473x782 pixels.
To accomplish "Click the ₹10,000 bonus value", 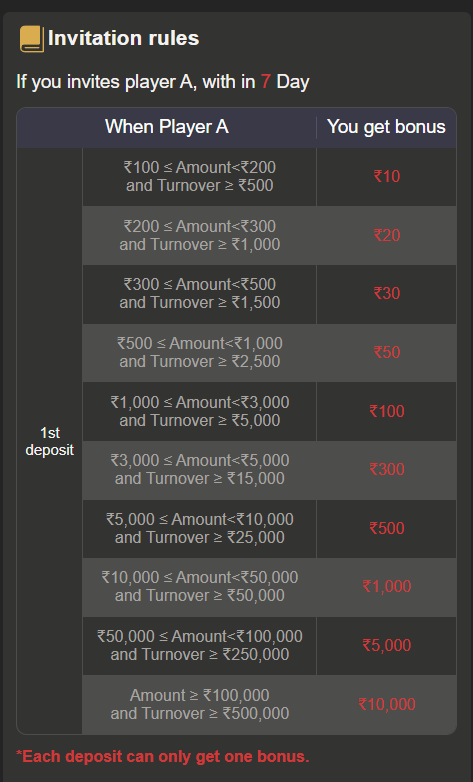I will click(x=387, y=704).
